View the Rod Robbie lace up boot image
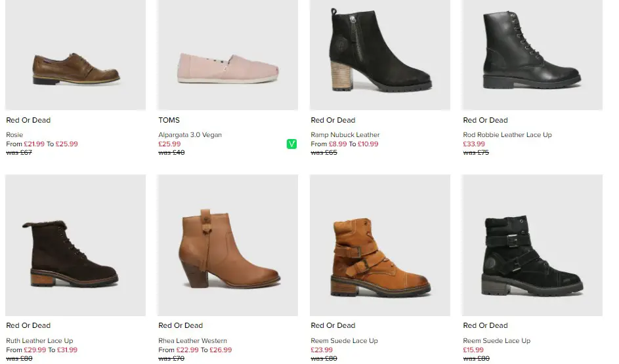 coord(532,55)
